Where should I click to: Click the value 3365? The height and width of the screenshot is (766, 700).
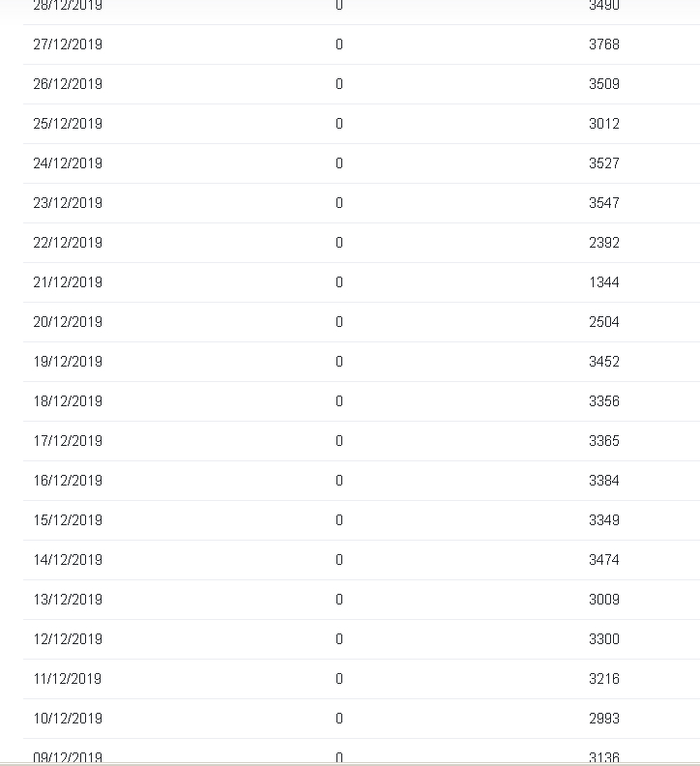[603, 441]
